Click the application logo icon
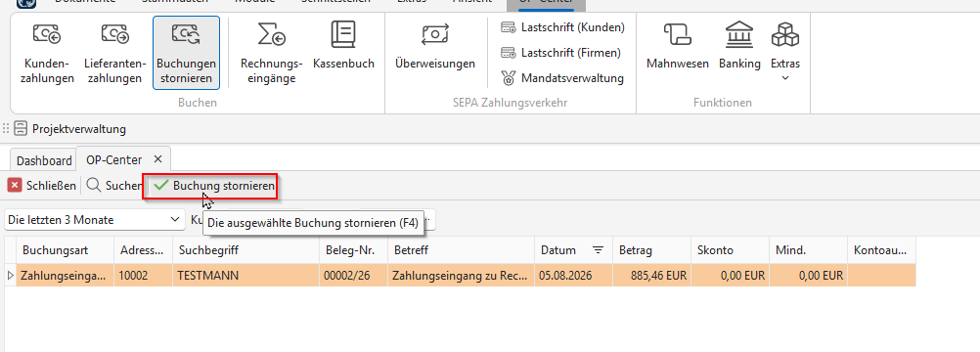The width and height of the screenshot is (980, 352). 25,3
